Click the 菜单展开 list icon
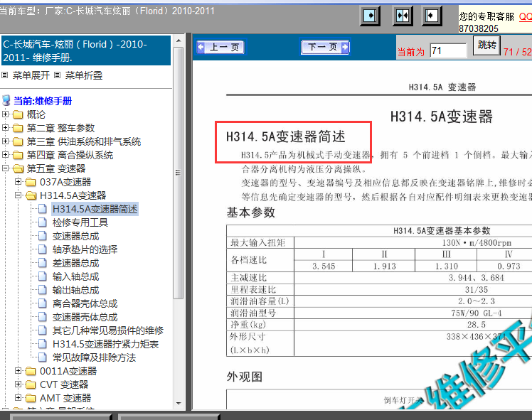Viewport: 532px width, 420px height. click(5, 75)
